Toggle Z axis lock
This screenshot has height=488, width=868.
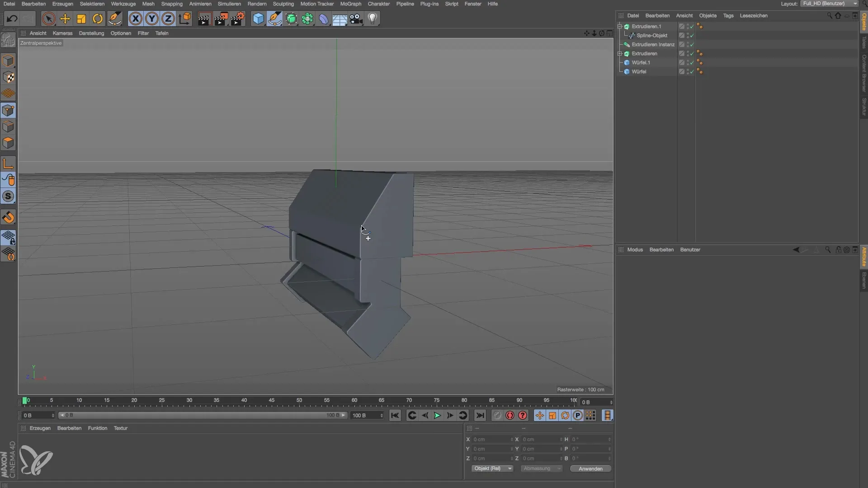[x=168, y=19]
